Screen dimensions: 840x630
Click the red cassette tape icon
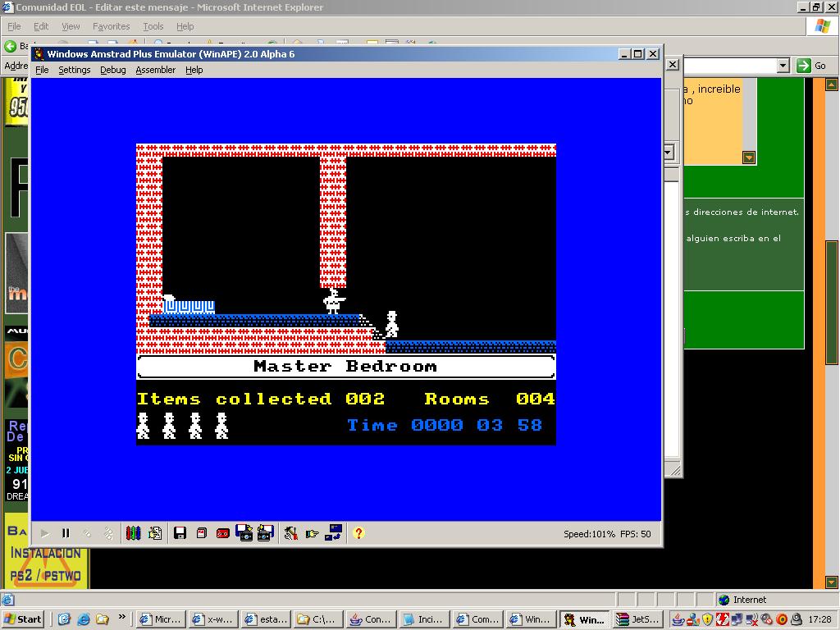point(223,533)
